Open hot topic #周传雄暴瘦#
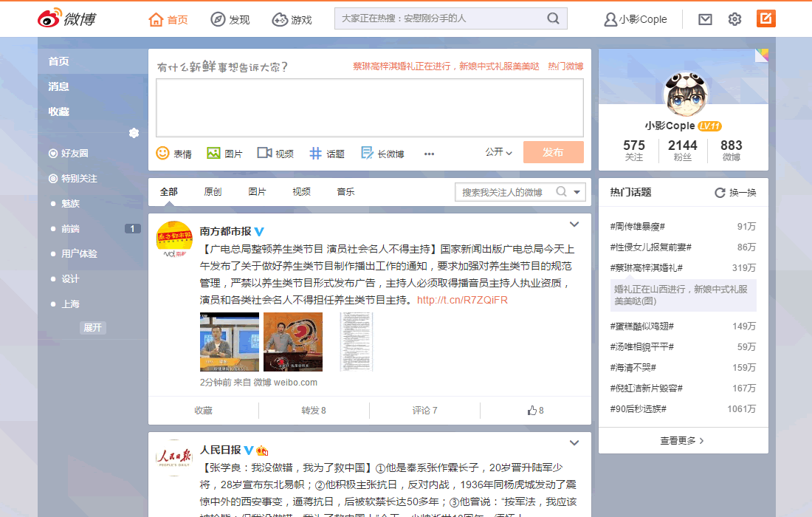Image resolution: width=812 pixels, height=517 pixels. (638, 227)
